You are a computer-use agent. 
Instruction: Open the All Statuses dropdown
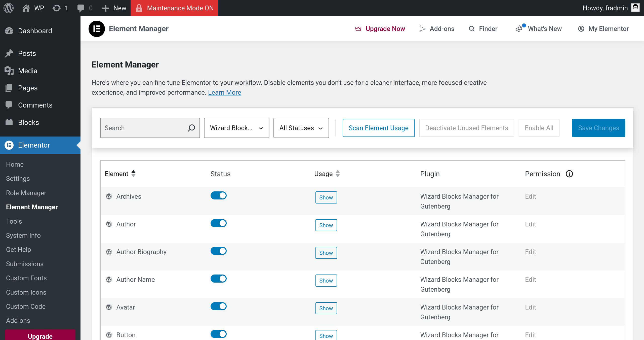[x=301, y=128]
